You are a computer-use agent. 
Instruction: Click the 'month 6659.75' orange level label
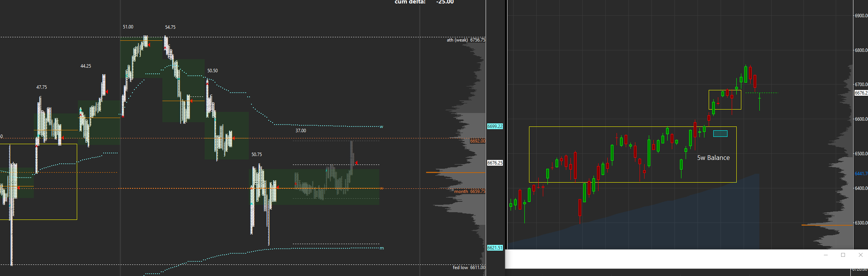coord(470,191)
